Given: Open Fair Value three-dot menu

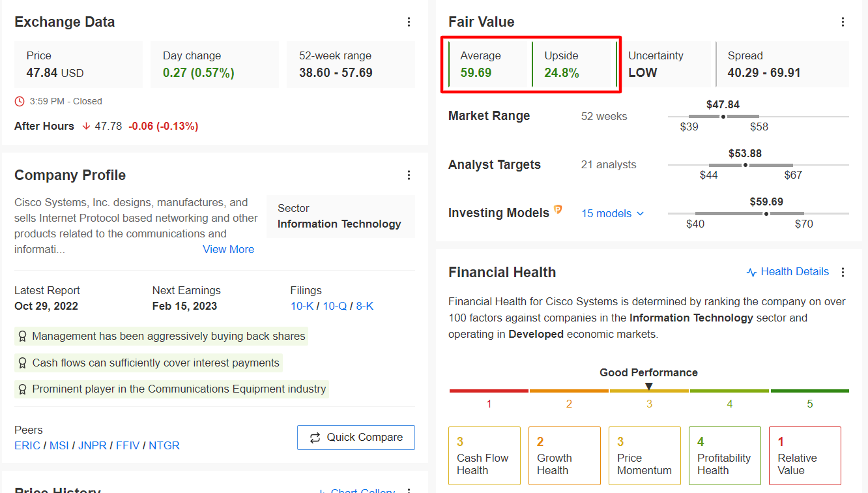Looking at the screenshot, I should pyautogui.click(x=843, y=22).
